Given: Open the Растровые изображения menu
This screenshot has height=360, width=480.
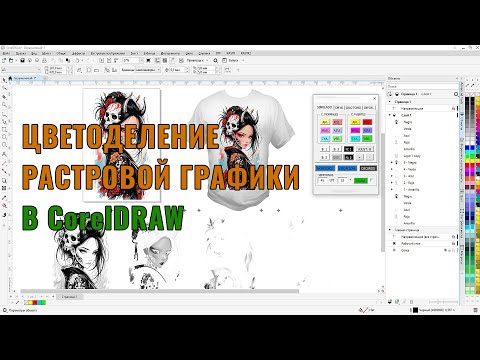Looking at the screenshot, I should click(108, 53).
